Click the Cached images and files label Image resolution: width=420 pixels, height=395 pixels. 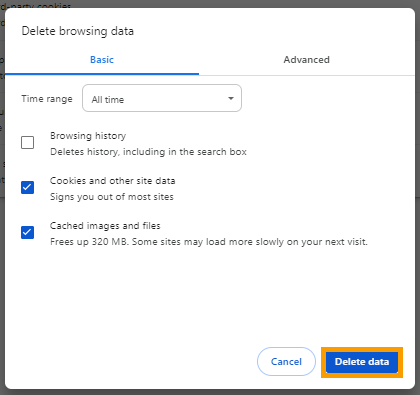coord(105,226)
